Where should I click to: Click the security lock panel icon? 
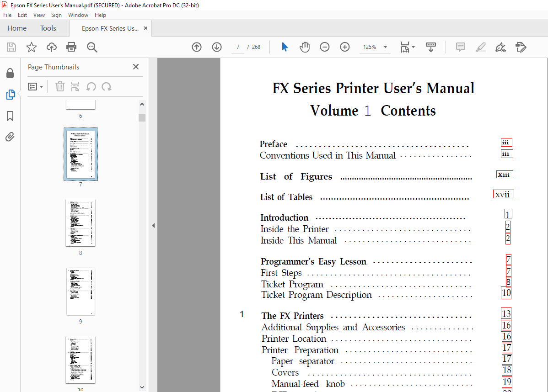coord(10,73)
